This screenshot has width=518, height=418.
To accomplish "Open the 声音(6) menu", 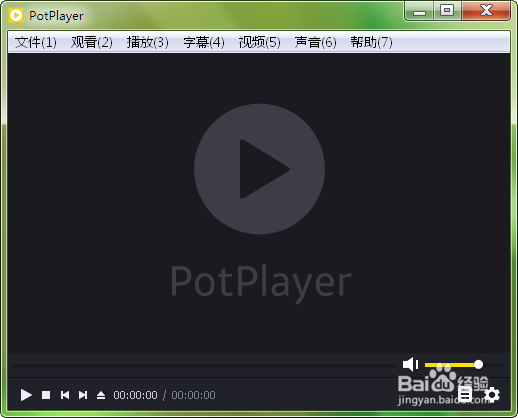I will click(x=316, y=42).
